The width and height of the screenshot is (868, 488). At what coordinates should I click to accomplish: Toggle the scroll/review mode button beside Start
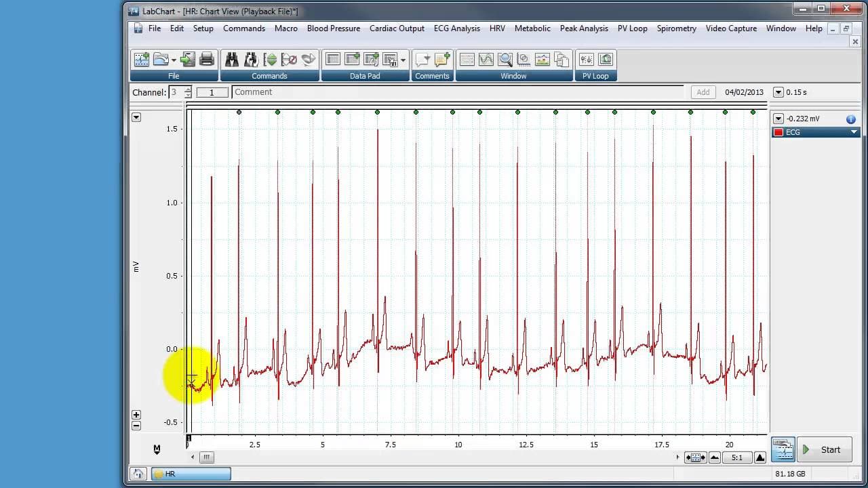point(783,449)
